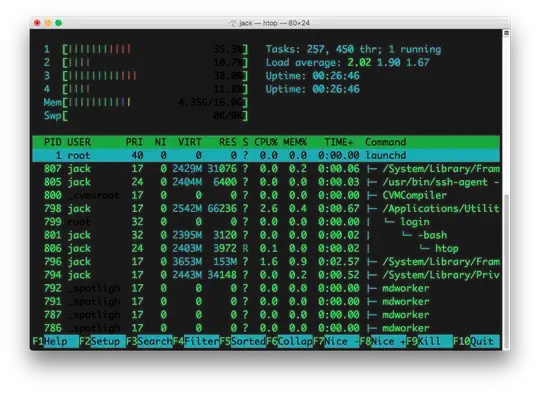Click F6 Collap function
Viewport: 540px width, 393px height.
tap(290, 341)
